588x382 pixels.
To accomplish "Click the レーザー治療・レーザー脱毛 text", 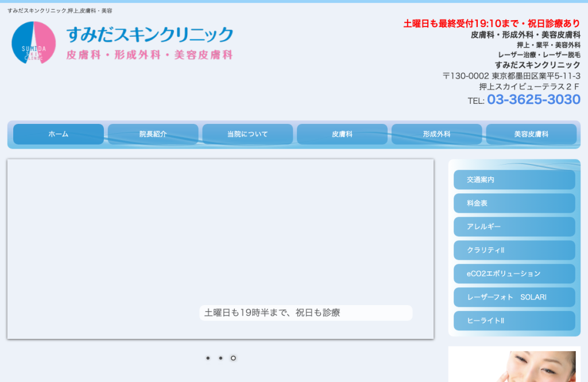I will pyautogui.click(x=539, y=54).
